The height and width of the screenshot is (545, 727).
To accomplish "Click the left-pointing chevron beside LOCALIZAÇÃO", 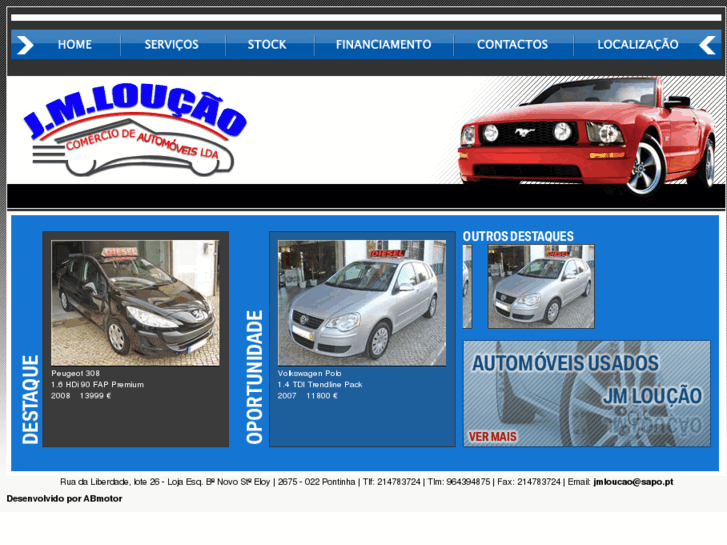I will [x=708, y=45].
